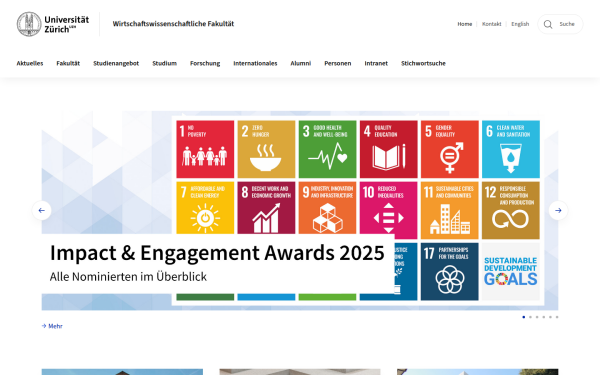
Task: Click the Home link in header
Action: [x=465, y=24]
